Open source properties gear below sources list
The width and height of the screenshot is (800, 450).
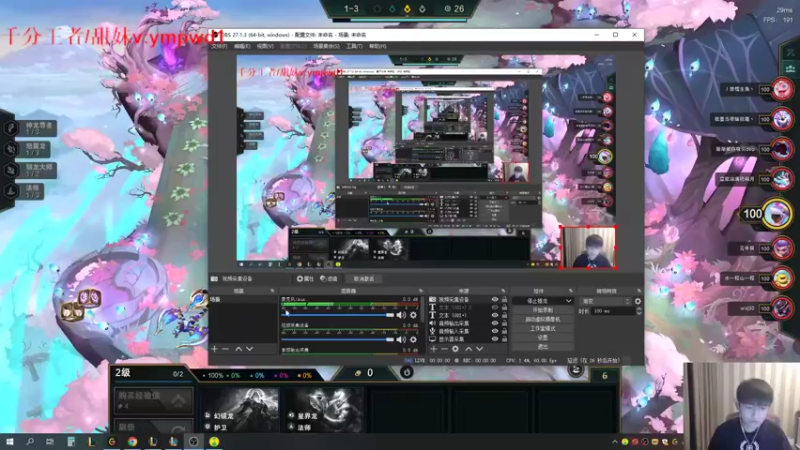coord(455,349)
